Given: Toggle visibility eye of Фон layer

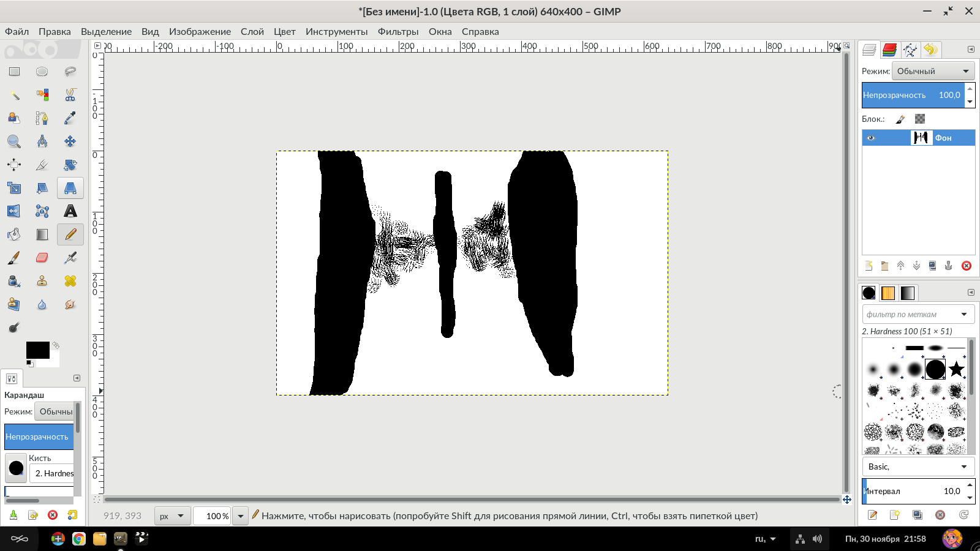Looking at the screenshot, I should (870, 138).
